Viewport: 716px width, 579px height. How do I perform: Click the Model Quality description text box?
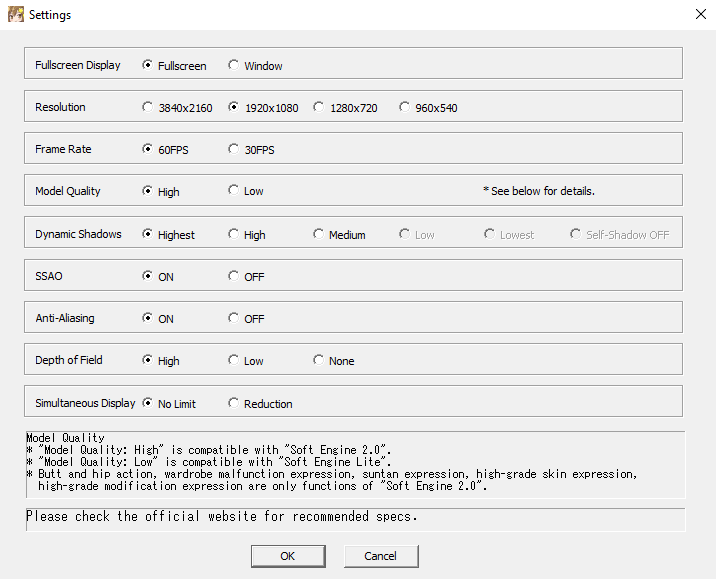click(355, 464)
